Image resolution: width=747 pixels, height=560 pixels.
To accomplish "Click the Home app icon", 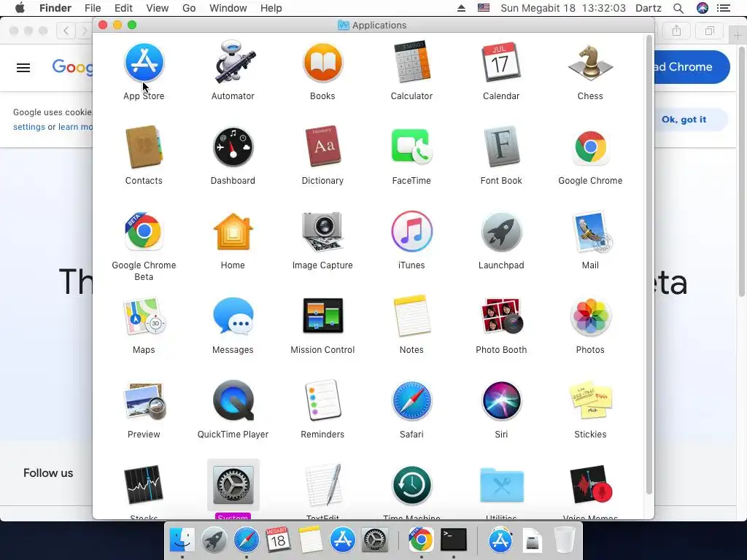I will tap(233, 232).
